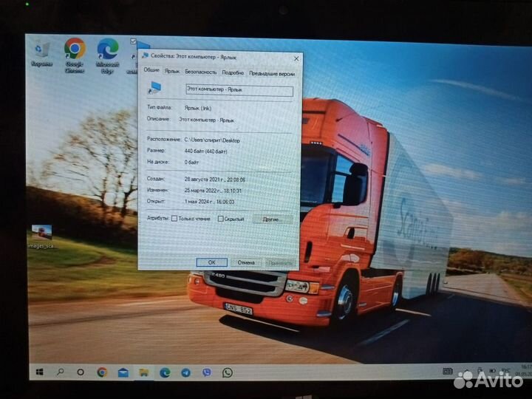Launch Chrome from the taskbar
The width and height of the screenshot is (532, 399).
pos(102,372)
